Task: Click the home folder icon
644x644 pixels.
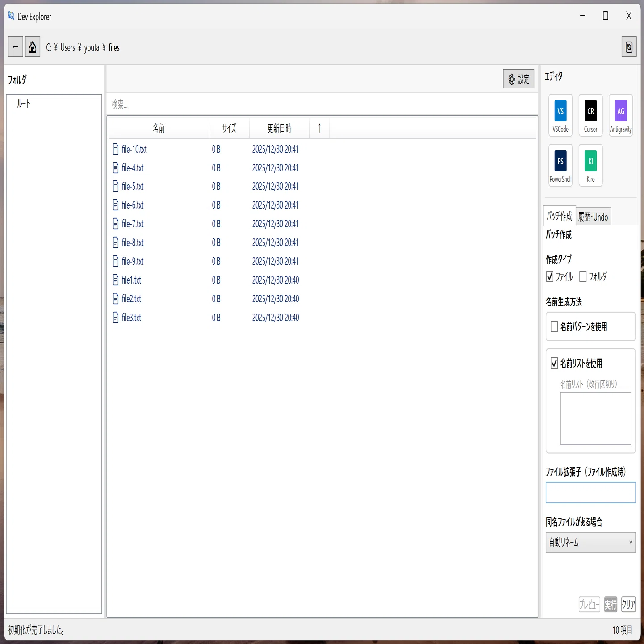Action: click(33, 47)
